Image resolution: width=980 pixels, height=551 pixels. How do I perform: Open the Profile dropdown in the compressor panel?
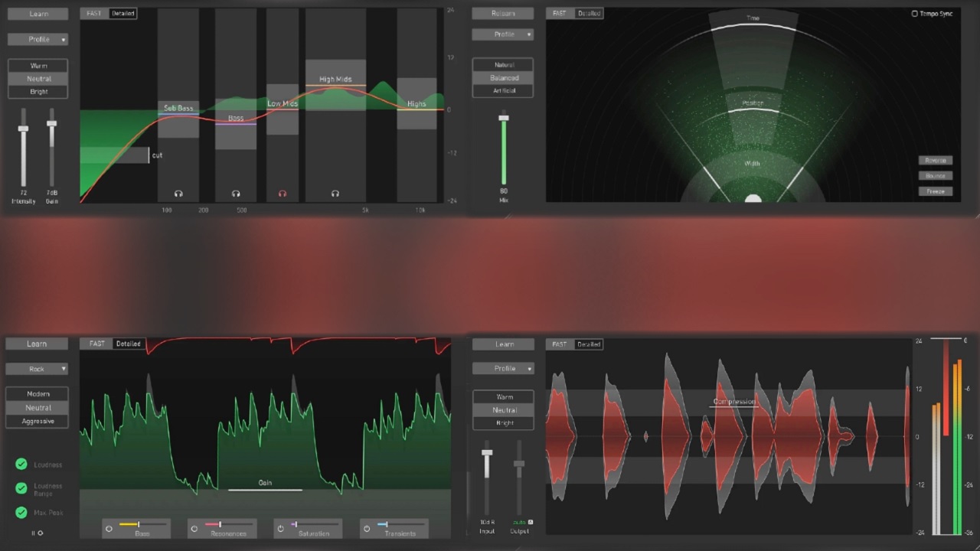pos(503,368)
